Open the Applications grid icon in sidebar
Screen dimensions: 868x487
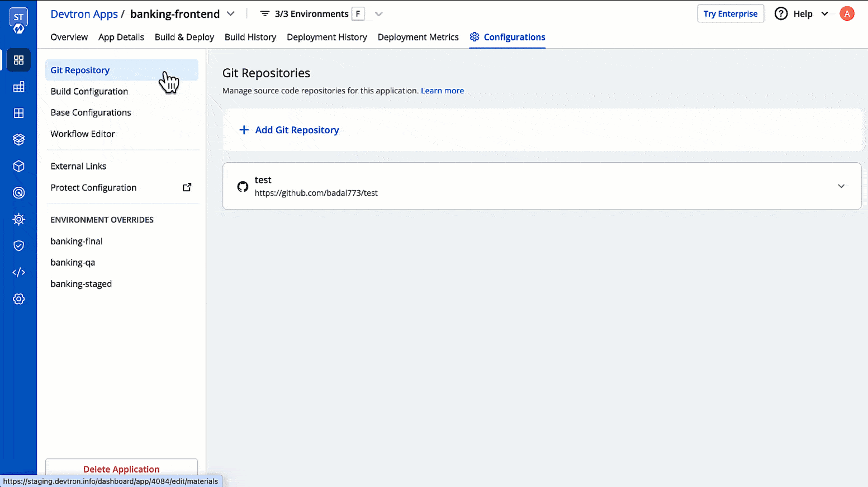[x=18, y=60]
